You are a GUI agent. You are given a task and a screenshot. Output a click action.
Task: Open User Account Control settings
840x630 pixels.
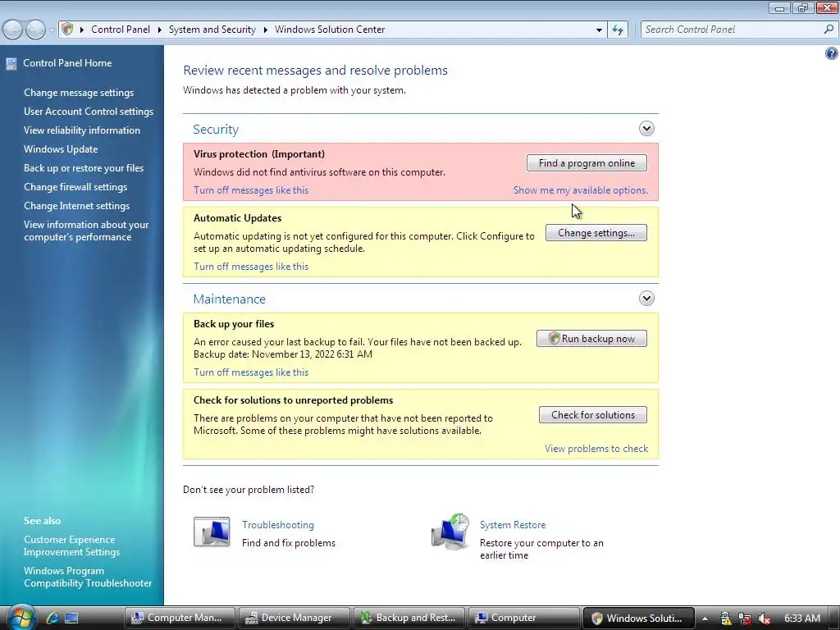coord(89,112)
